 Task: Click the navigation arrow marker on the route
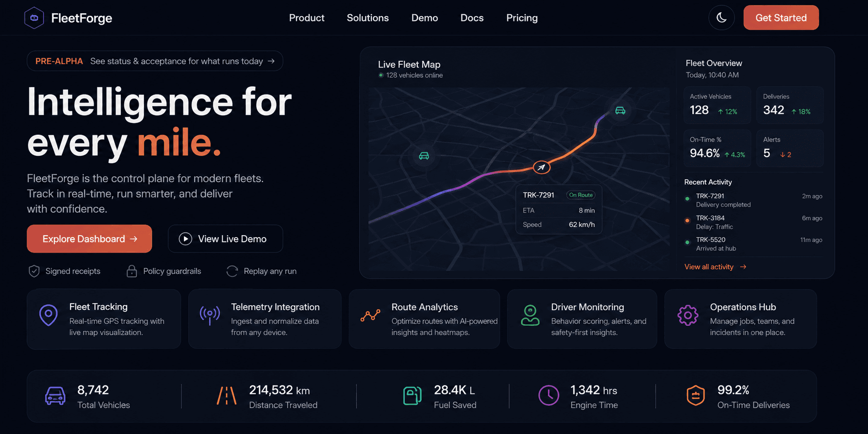click(541, 168)
